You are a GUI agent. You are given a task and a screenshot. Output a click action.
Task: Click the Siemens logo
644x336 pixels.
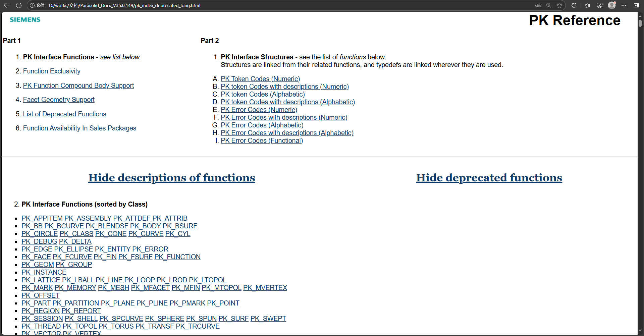coord(25,20)
